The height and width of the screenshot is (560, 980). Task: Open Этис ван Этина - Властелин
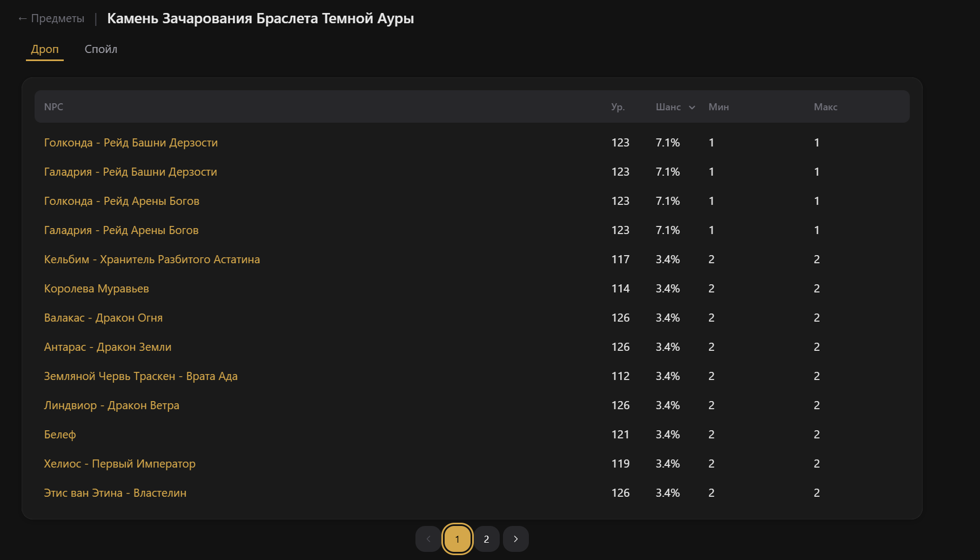pos(115,493)
